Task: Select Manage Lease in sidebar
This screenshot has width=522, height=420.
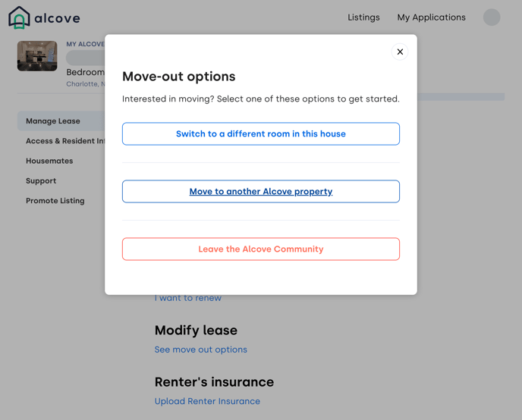Action: (x=61, y=121)
